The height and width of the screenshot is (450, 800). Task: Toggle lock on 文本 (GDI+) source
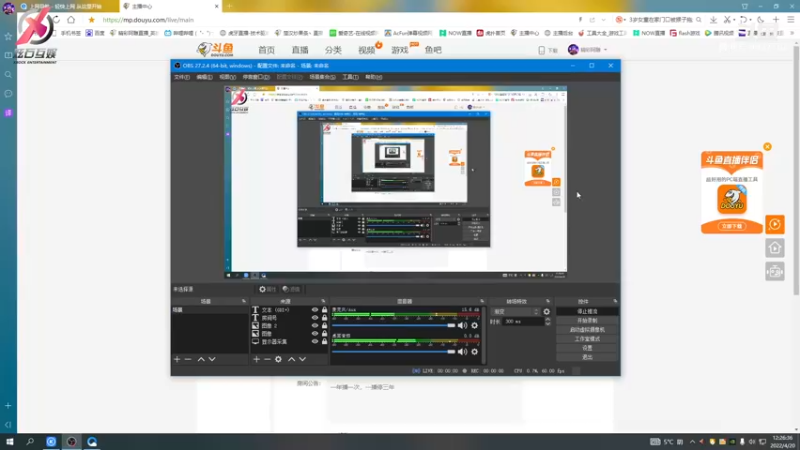[x=324, y=310]
